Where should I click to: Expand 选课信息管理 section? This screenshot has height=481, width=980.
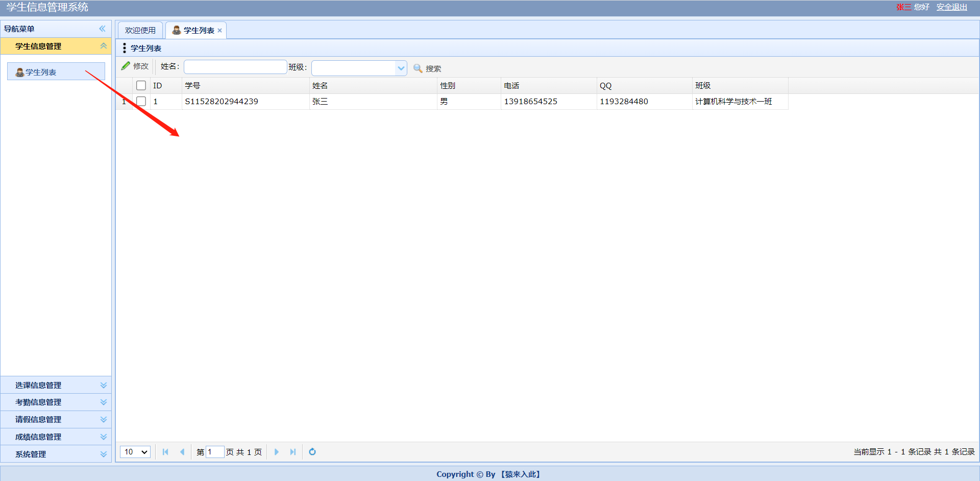pos(56,385)
